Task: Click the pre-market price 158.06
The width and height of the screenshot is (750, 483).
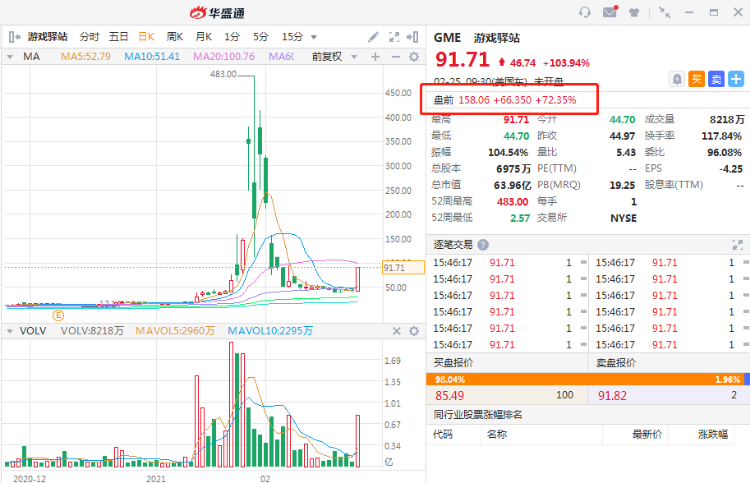Action: (x=474, y=100)
